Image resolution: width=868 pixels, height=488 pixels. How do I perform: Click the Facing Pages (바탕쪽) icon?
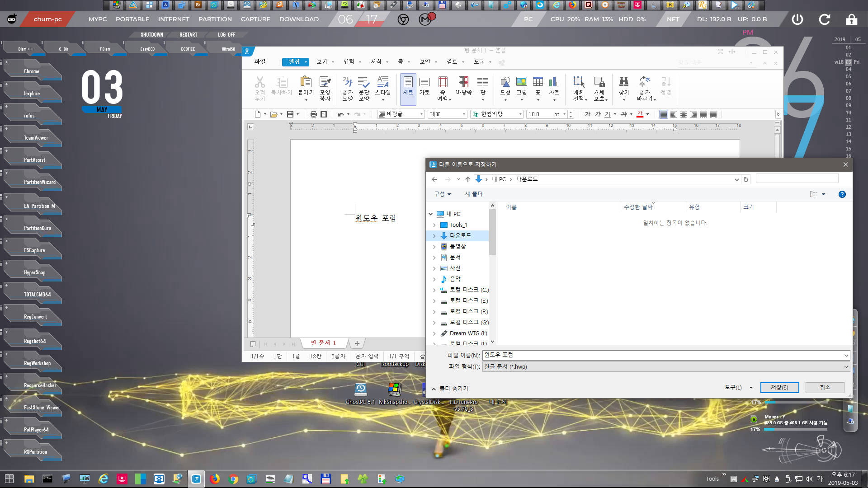pyautogui.click(x=463, y=82)
